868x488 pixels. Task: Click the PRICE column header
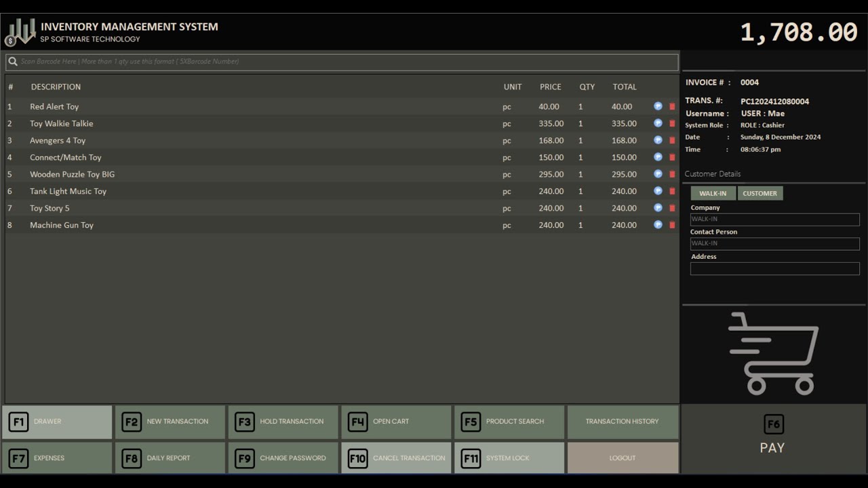pos(551,87)
